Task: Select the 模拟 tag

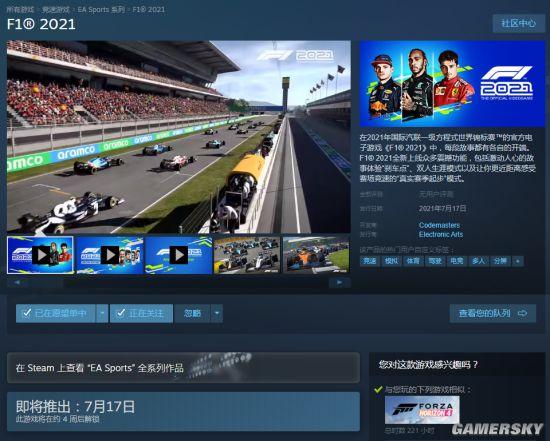Action: click(x=391, y=261)
